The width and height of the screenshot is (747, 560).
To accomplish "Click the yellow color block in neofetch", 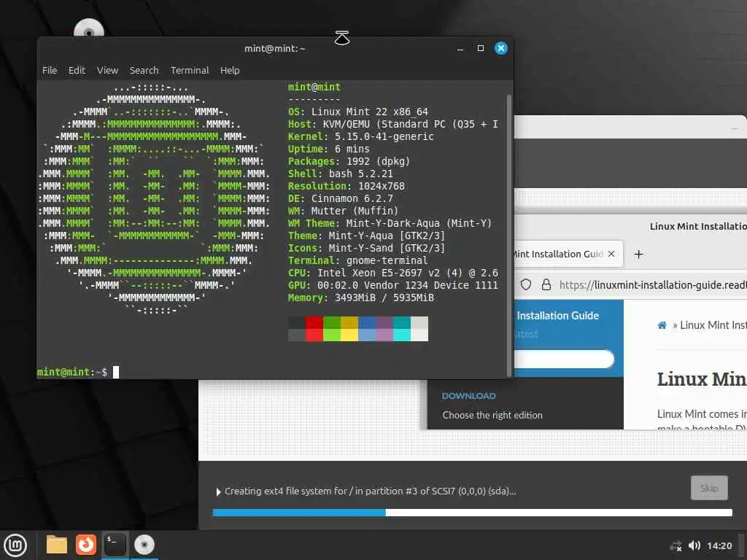I will coord(349,329).
